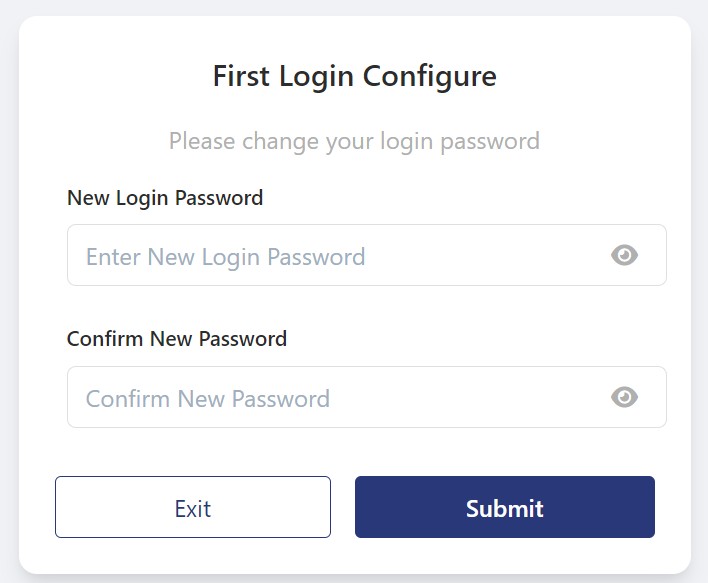Image resolution: width=708 pixels, height=583 pixels.
Task: Click the Please change your login password text
Action: tap(354, 140)
